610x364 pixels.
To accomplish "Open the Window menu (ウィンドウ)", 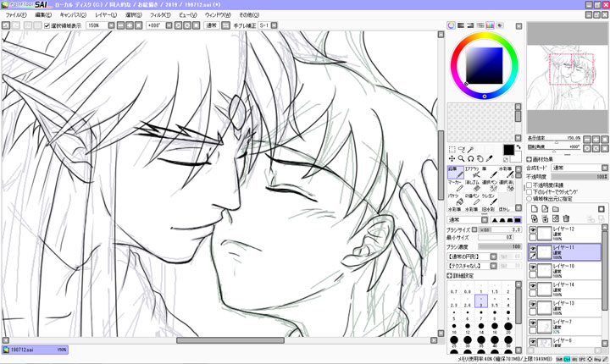I will point(218,14).
